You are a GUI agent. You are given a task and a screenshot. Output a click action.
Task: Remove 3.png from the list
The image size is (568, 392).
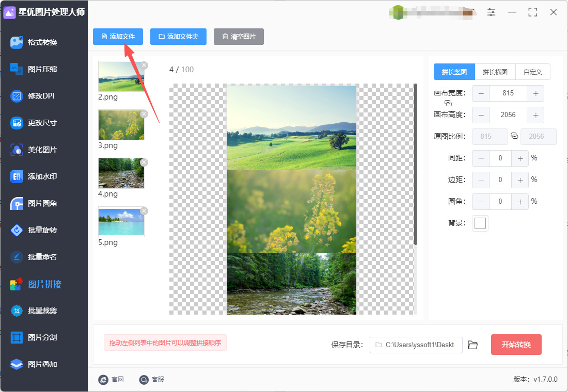click(x=144, y=114)
